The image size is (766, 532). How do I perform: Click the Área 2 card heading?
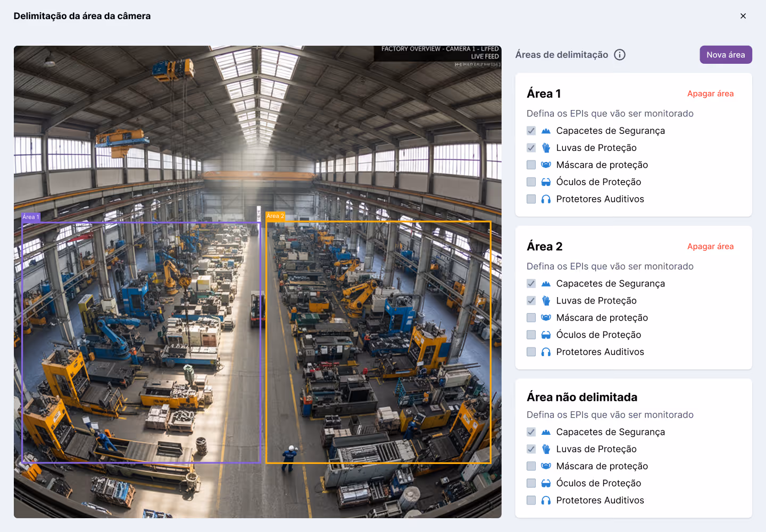544,247
